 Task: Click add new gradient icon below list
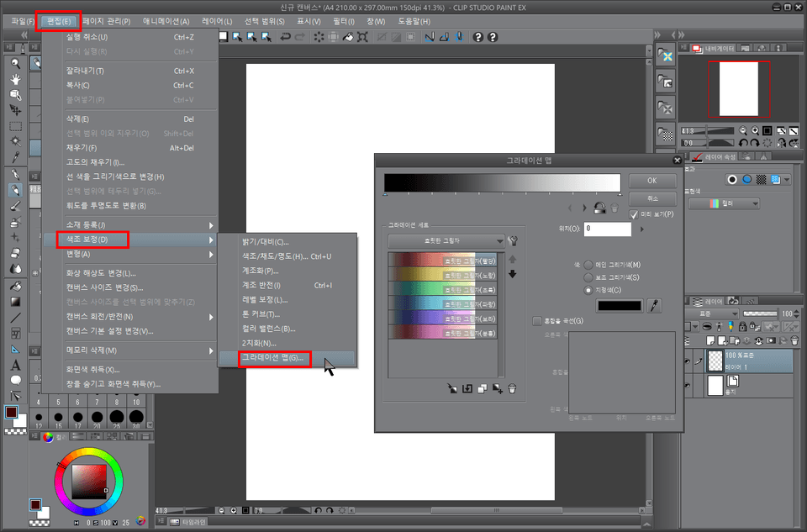click(497, 389)
